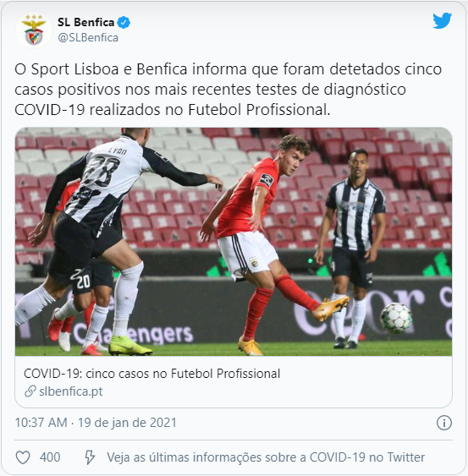This screenshot has width=468, height=476.
Task: Open the SL Benfica display name
Action: pos(86,23)
